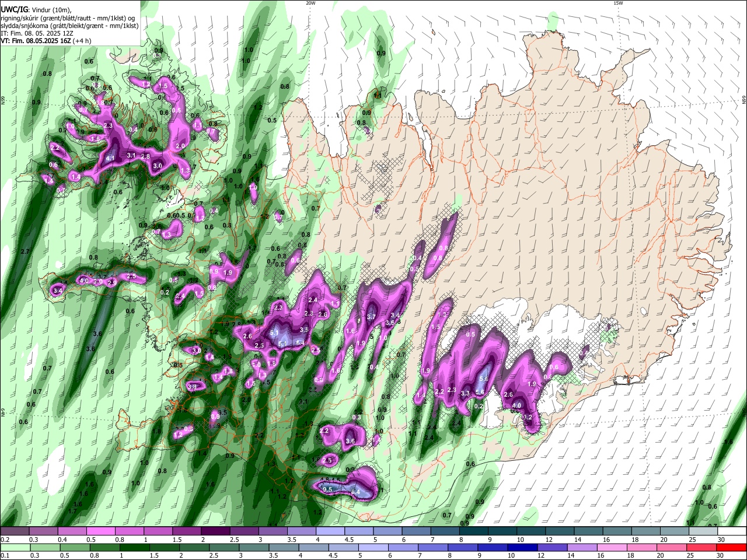Click the '0.1' label starting the lower legend
The height and width of the screenshot is (560, 747).
[5, 556]
